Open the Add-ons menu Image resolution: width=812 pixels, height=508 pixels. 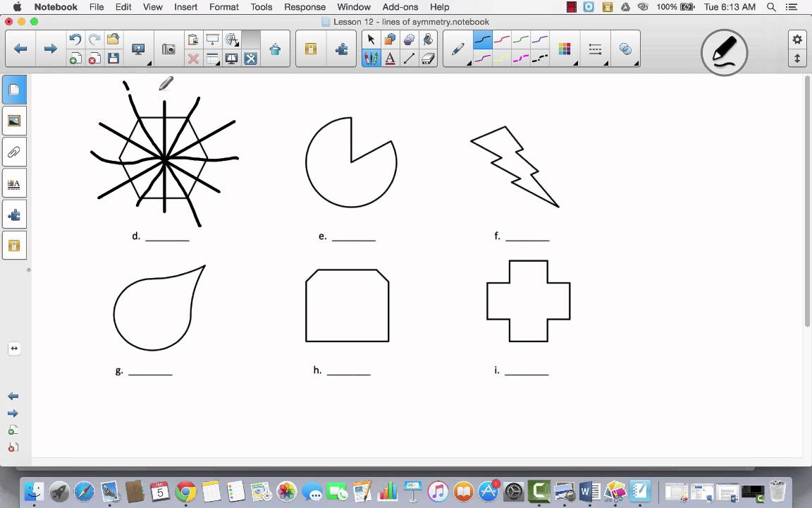[x=400, y=7]
